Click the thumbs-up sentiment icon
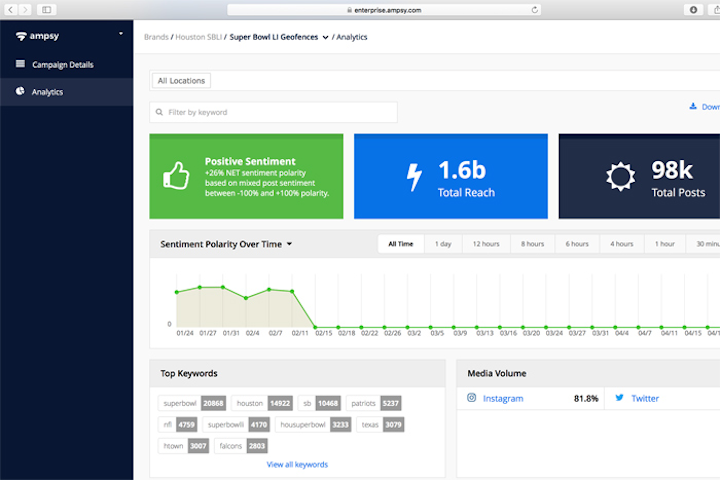The height and width of the screenshot is (480, 720). (176, 176)
